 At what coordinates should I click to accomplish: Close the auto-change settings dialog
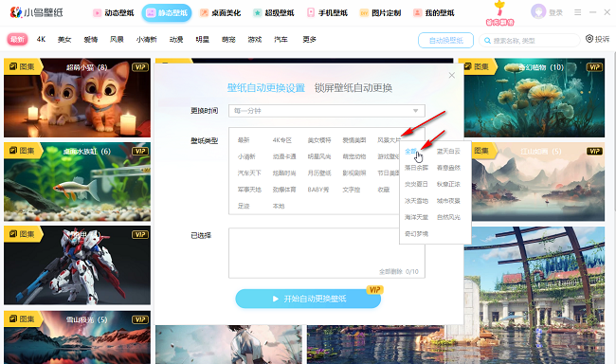(x=452, y=75)
